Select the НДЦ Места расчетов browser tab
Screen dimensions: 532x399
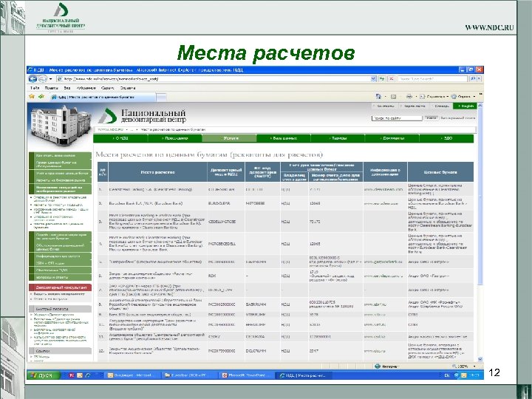point(102,97)
